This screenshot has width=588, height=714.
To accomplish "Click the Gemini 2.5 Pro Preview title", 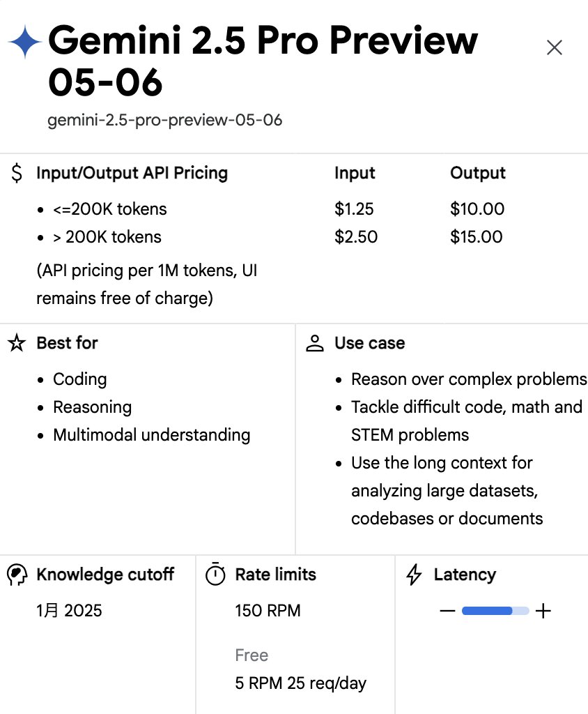I will [263, 61].
